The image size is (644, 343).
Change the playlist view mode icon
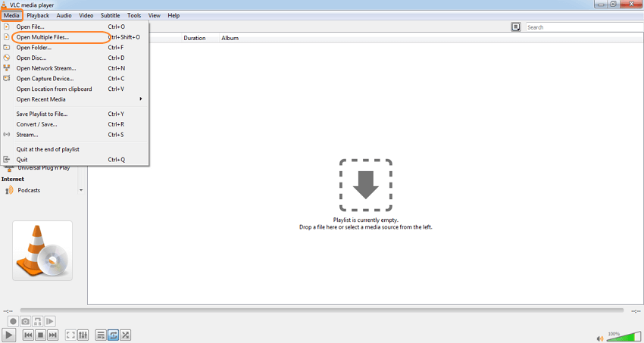coord(516,27)
